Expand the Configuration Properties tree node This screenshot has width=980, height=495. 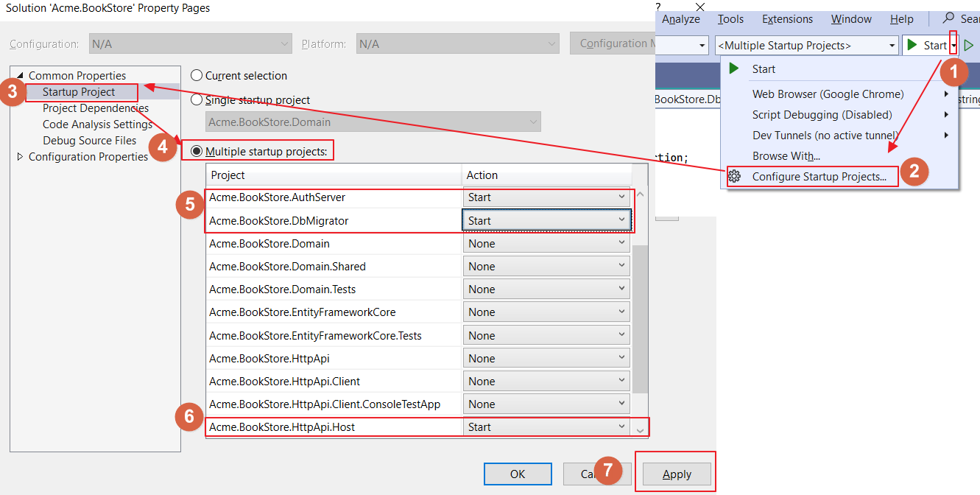click(20, 156)
